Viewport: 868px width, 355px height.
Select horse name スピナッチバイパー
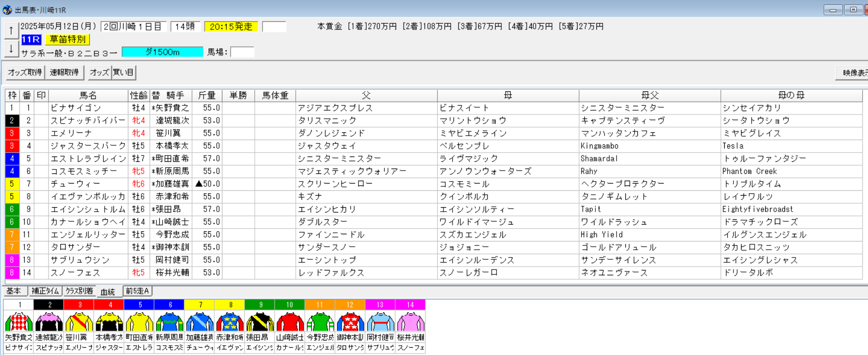tap(88, 121)
